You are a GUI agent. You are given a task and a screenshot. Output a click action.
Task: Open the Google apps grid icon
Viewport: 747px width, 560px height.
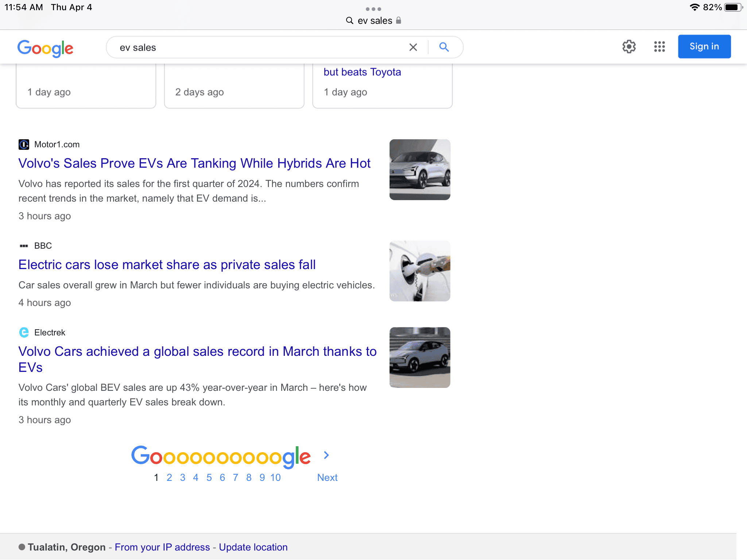click(x=659, y=47)
